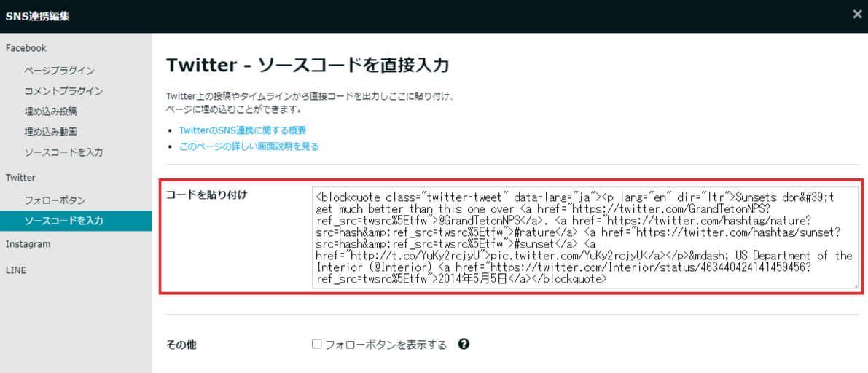Click the コードを貼り付け label
This screenshot has height=373, width=868.
coord(206,195)
